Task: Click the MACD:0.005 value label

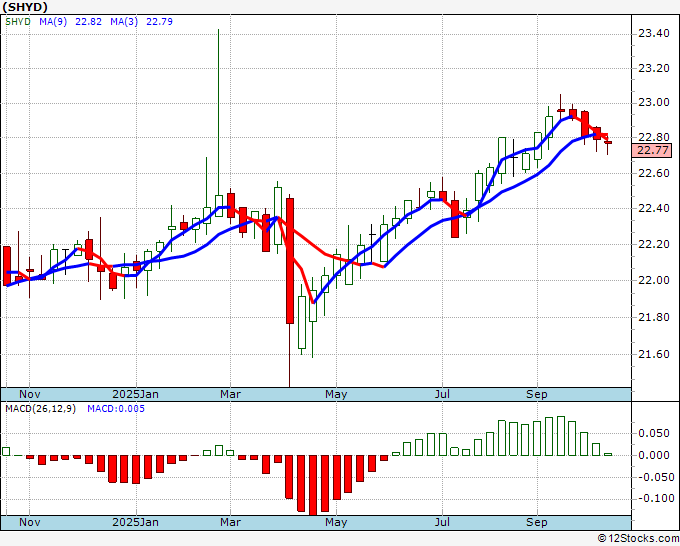Action: pyautogui.click(x=116, y=409)
